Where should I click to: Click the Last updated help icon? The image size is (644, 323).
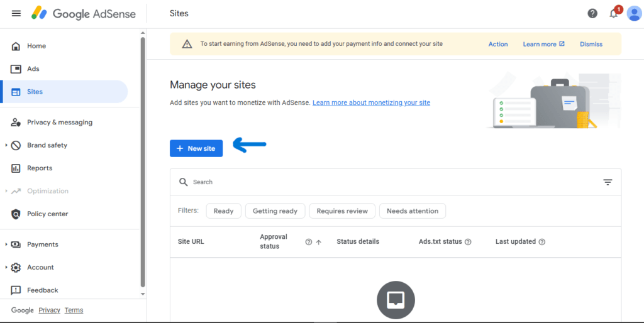(x=541, y=242)
